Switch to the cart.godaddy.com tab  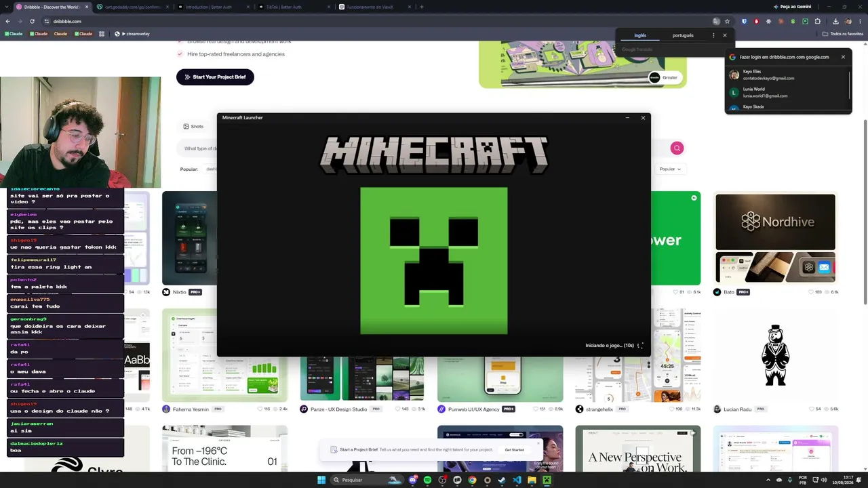click(133, 7)
